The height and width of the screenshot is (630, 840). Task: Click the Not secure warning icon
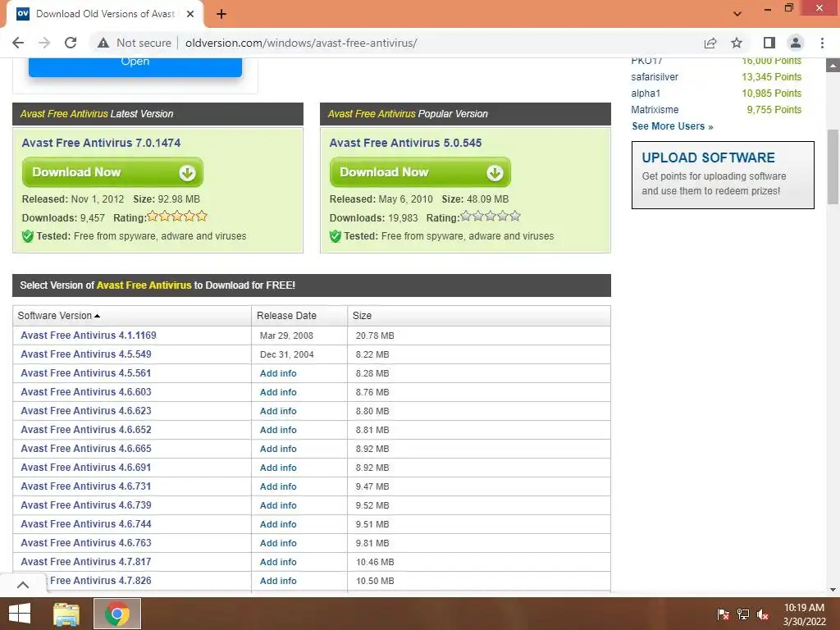click(103, 43)
